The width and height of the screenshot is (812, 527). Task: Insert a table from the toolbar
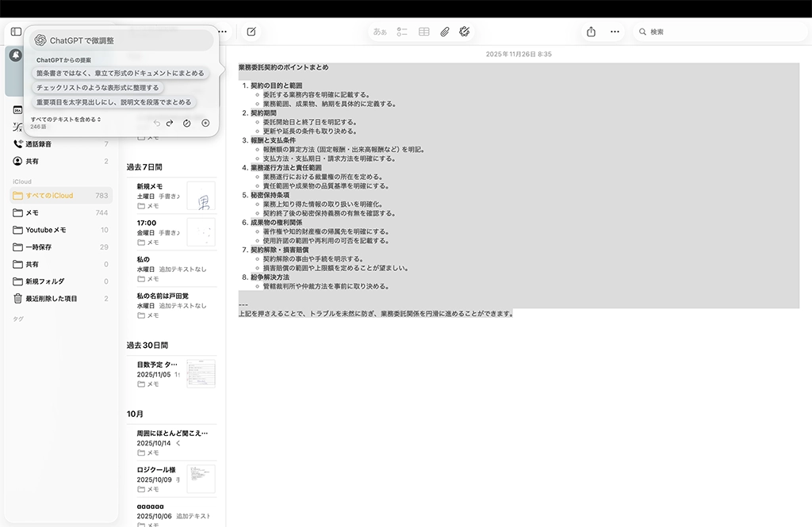(x=424, y=32)
